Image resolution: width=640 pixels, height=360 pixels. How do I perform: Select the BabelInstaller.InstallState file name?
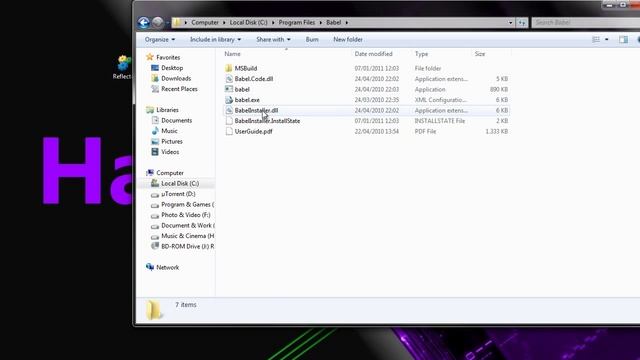point(267,121)
